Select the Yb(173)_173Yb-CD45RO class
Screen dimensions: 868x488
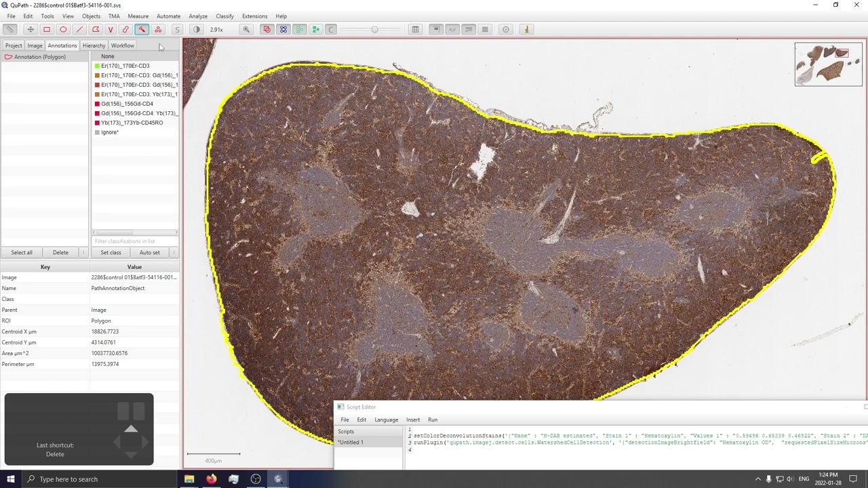pyautogui.click(x=136, y=123)
